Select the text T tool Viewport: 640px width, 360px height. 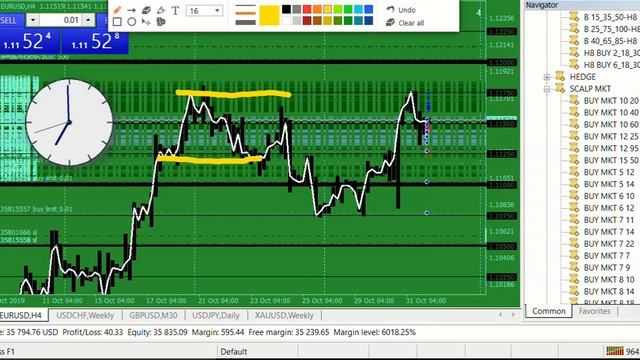click(176, 11)
